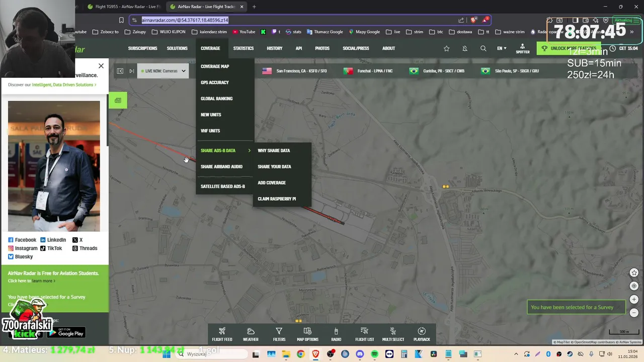
Task: Open Chrome from the taskbar
Action: 300,354
